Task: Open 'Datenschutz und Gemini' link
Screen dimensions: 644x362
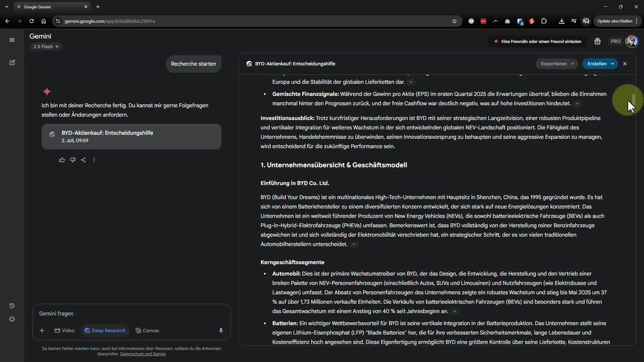Action: point(143,354)
